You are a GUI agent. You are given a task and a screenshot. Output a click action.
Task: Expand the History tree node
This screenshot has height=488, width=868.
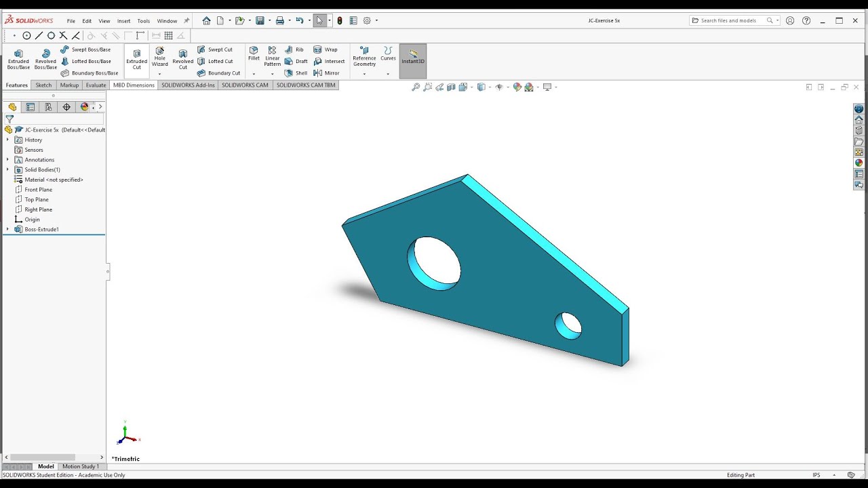(x=7, y=140)
